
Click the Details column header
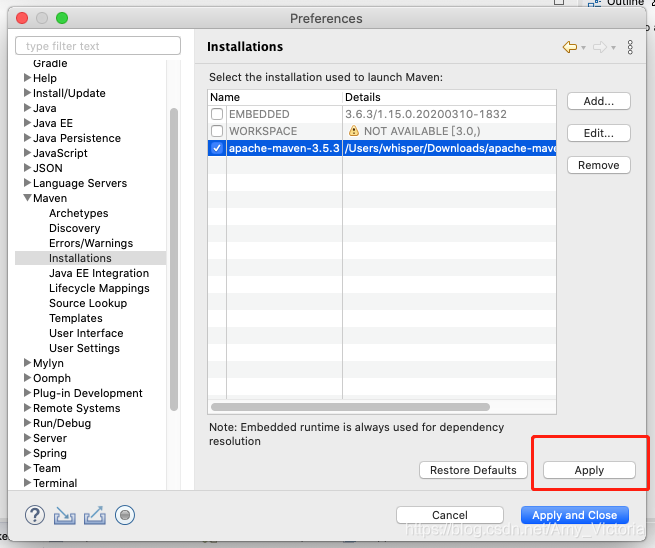point(449,97)
